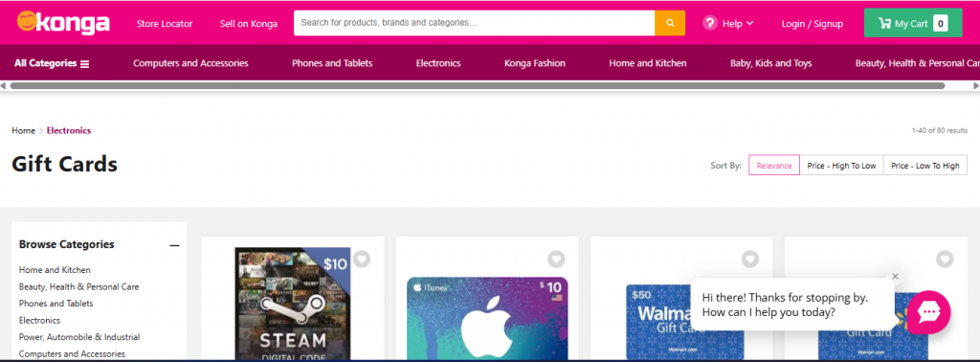Image resolution: width=980 pixels, height=362 pixels.
Task: Click the chat greeting message bubble
Action: coord(793,305)
